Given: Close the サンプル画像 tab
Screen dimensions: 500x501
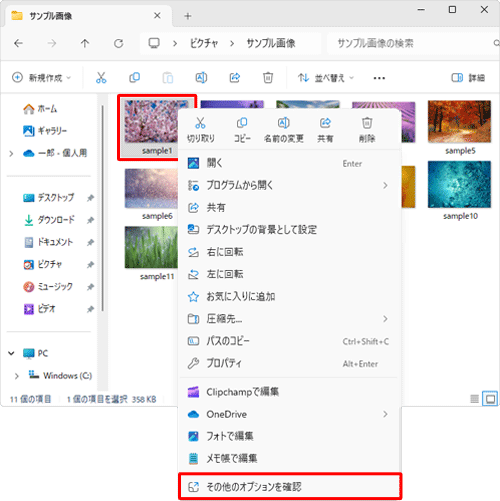Looking at the screenshot, I should 157,16.
